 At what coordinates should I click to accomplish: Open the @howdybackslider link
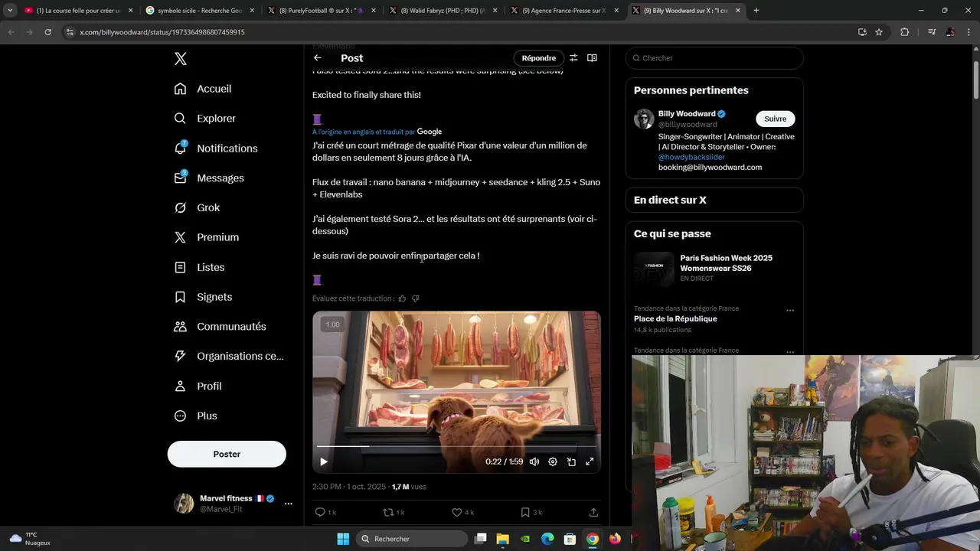(x=691, y=157)
